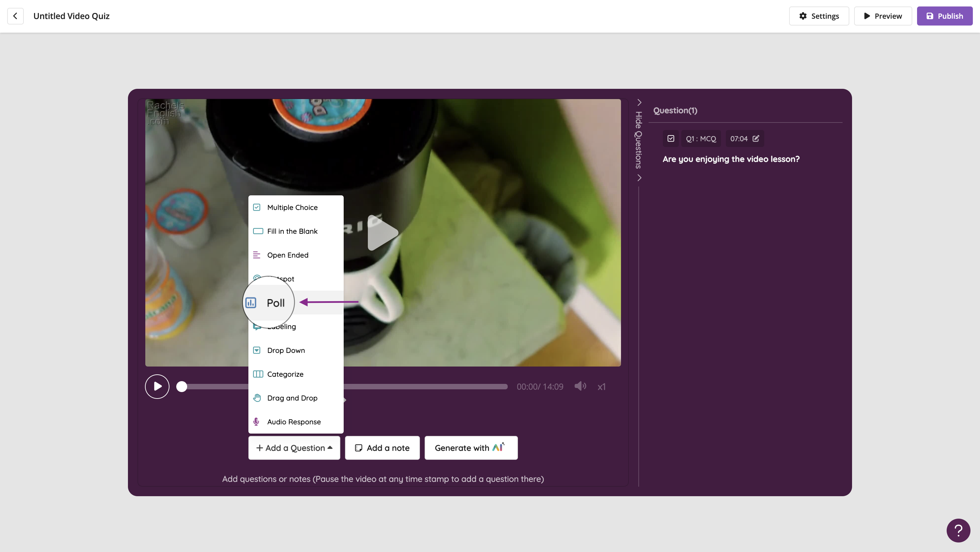
Task: Click the edit timestamp pencil icon
Action: point(755,139)
